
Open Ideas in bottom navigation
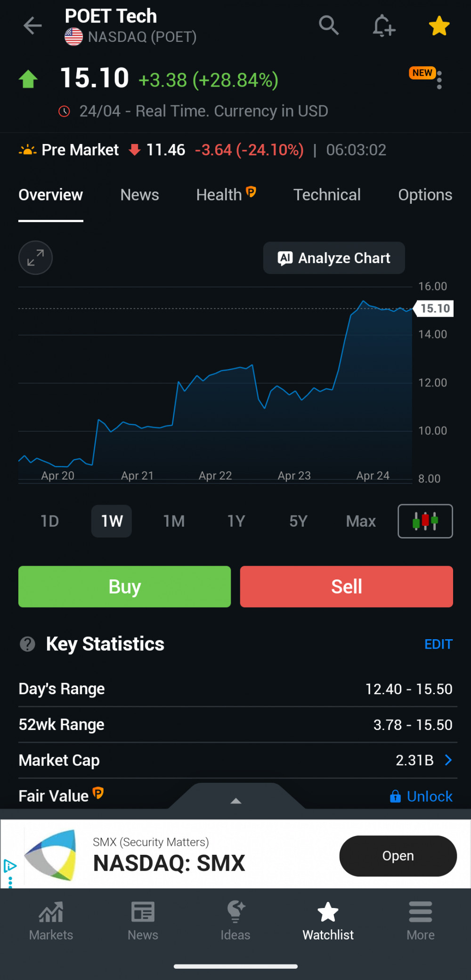[235, 921]
